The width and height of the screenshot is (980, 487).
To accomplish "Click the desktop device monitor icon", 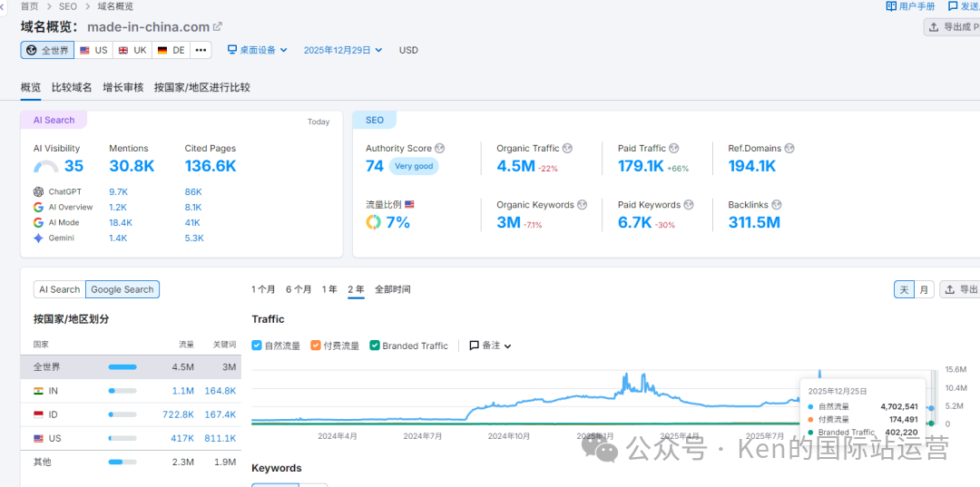I will pos(232,50).
